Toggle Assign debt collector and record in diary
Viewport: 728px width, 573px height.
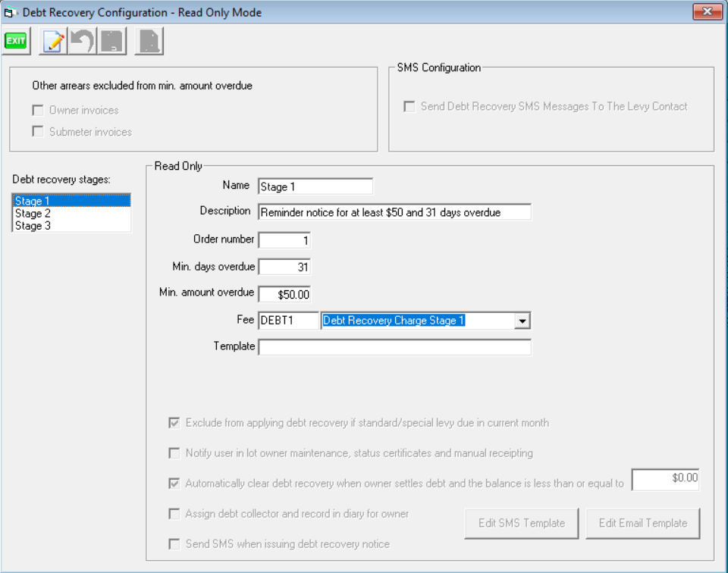click(x=174, y=514)
